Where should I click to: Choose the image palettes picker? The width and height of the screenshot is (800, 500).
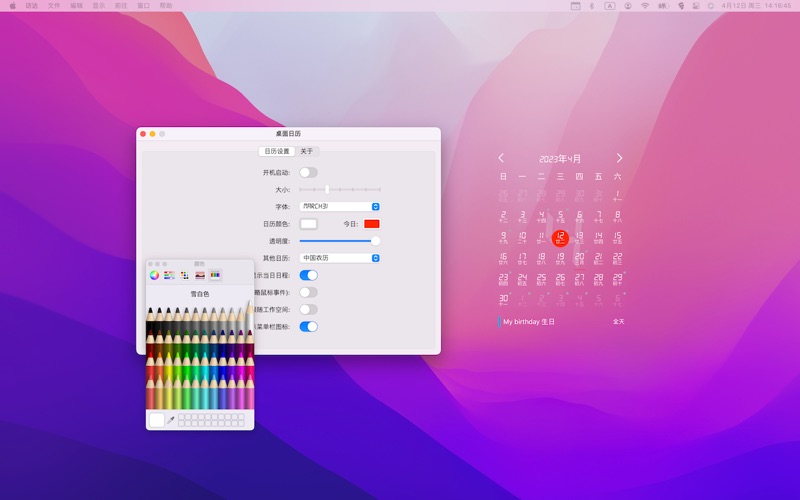click(x=200, y=275)
